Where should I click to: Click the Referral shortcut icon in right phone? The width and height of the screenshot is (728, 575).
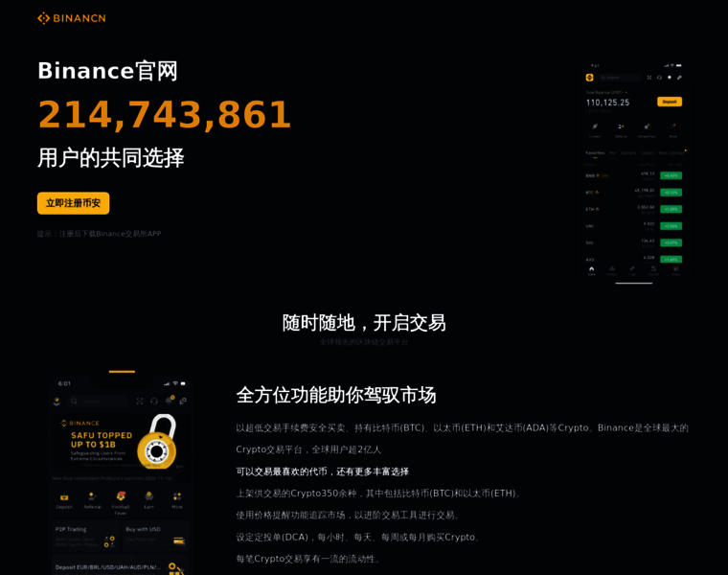point(621,126)
